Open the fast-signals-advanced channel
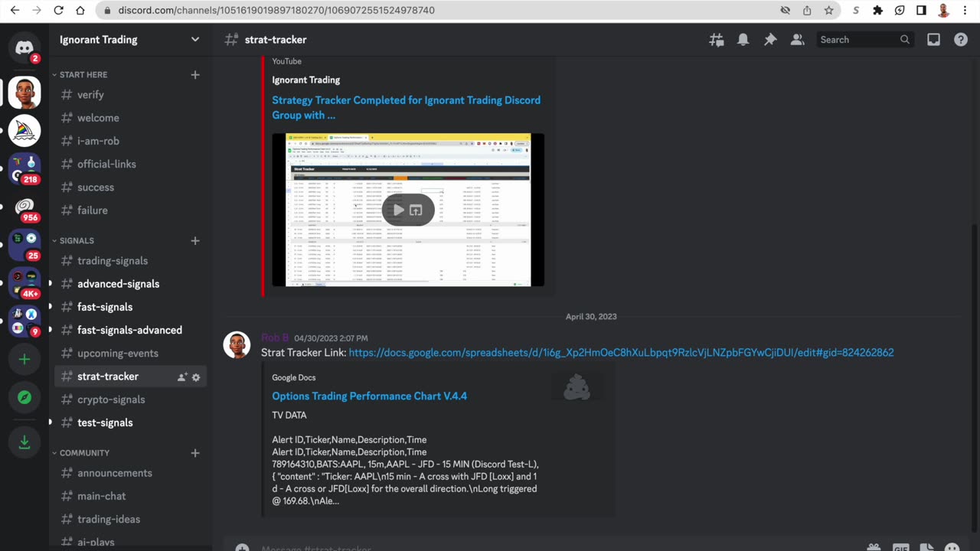Image resolution: width=980 pixels, height=551 pixels. [130, 330]
